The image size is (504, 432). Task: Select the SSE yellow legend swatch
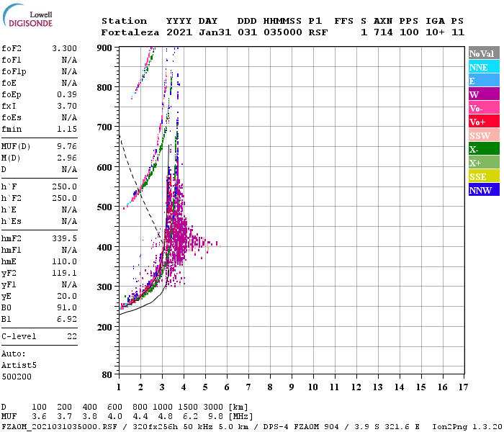[484, 176]
